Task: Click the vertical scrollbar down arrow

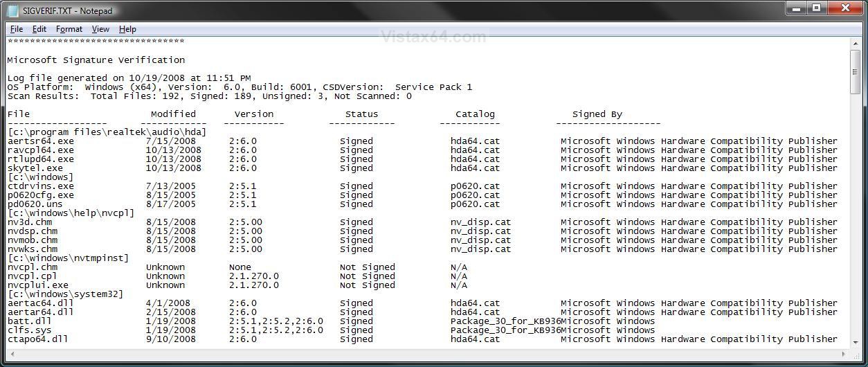Action: click(856, 343)
